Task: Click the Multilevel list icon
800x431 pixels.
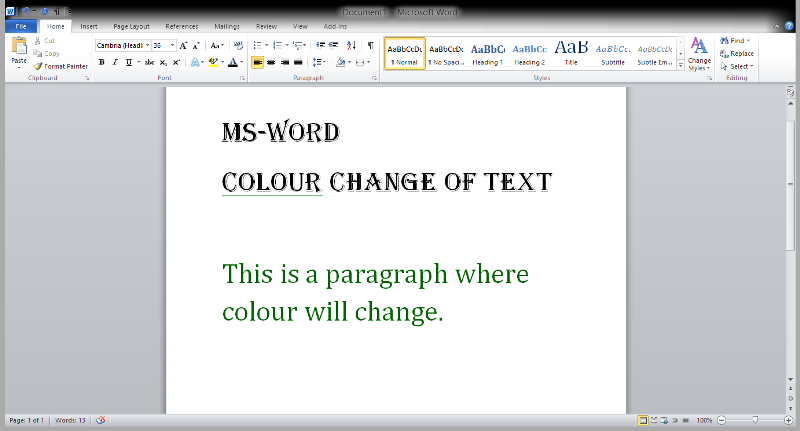Action: (297, 45)
